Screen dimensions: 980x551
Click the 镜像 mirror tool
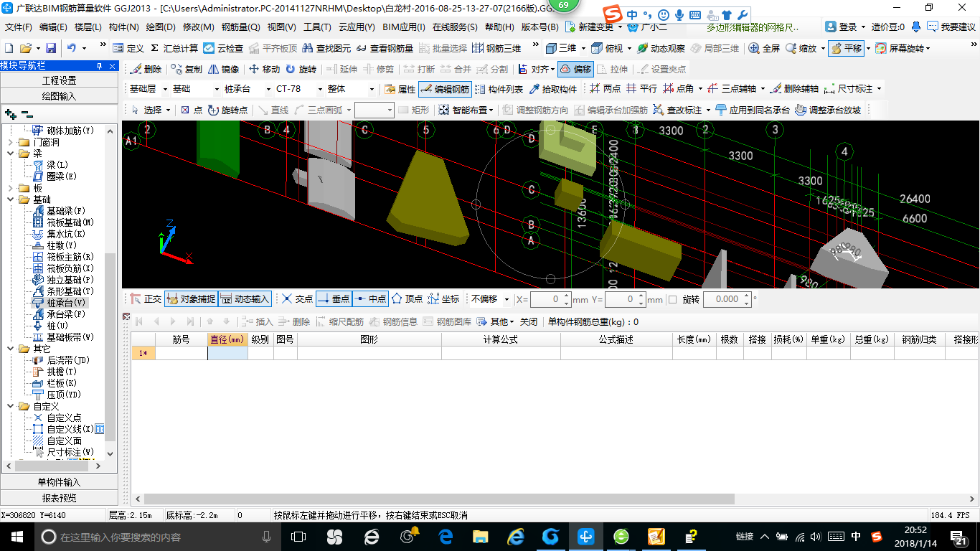[x=224, y=70]
